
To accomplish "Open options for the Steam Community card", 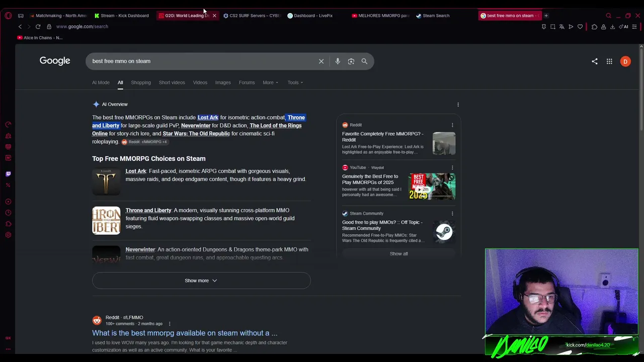I will pyautogui.click(x=452, y=214).
